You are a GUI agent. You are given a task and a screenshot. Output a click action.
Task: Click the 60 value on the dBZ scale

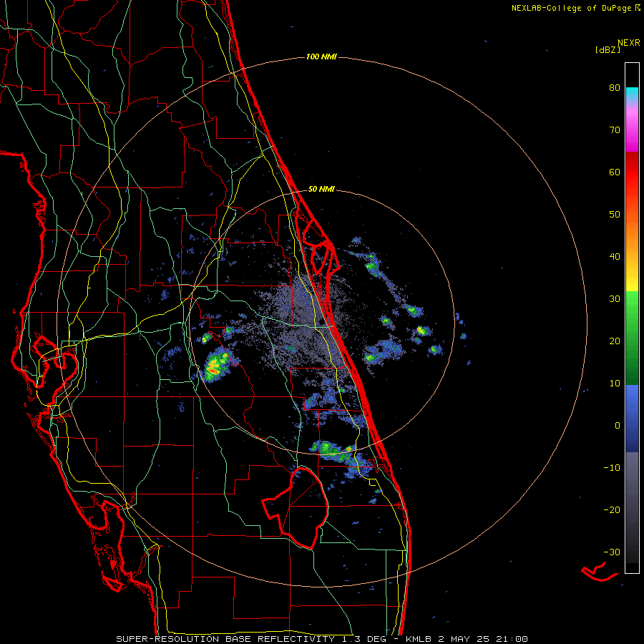click(615, 172)
